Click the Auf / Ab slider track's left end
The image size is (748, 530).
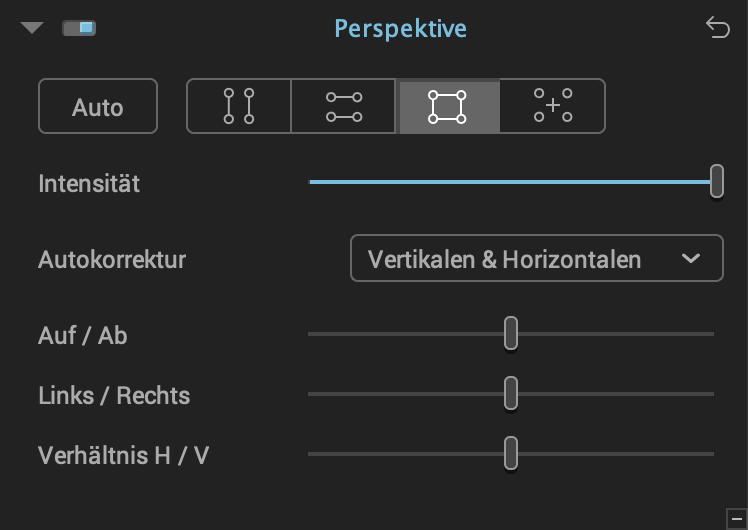311,334
